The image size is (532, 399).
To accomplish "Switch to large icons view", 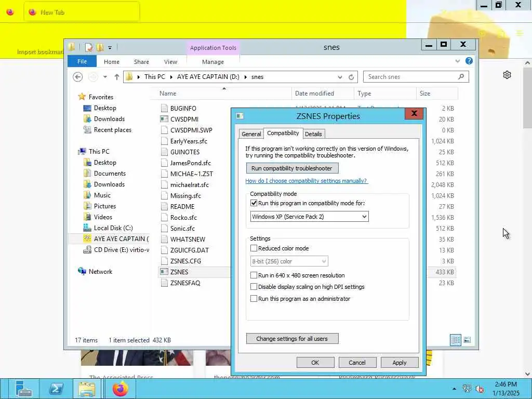I will click(x=467, y=340).
